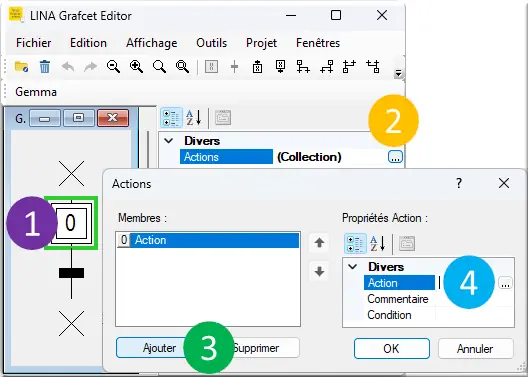Open the Action property ellipsis button
Viewport: 528px width, 377px height.
(505, 283)
